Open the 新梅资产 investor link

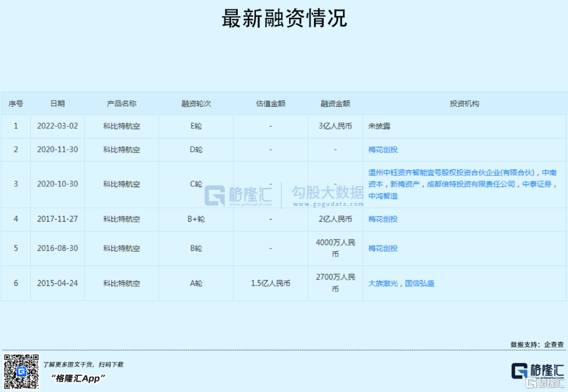(404, 184)
